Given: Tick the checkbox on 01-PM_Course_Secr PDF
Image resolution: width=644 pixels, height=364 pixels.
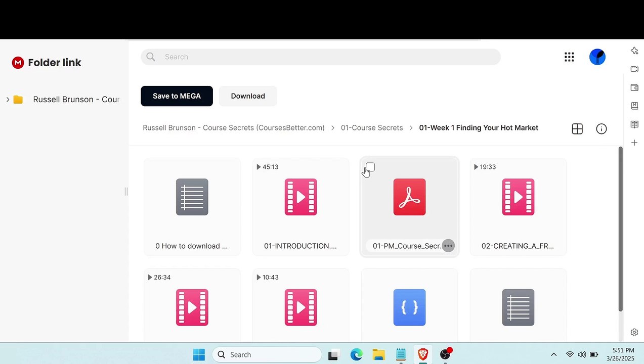Looking at the screenshot, I should point(370,167).
